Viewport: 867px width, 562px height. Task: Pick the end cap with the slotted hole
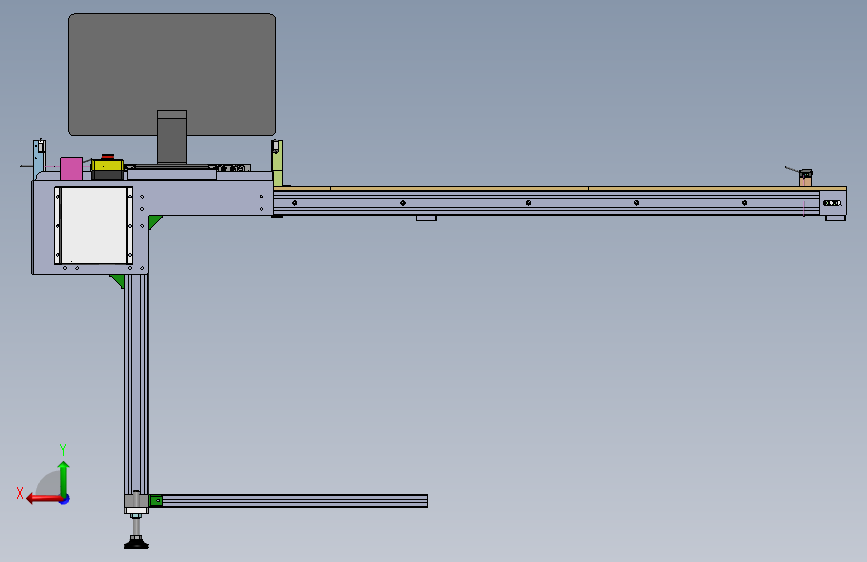[x=833, y=203]
